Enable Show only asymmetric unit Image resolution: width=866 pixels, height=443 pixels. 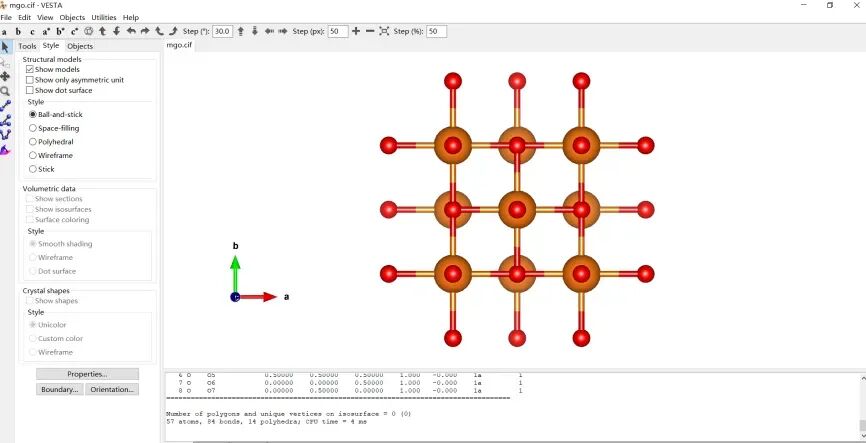point(30,80)
